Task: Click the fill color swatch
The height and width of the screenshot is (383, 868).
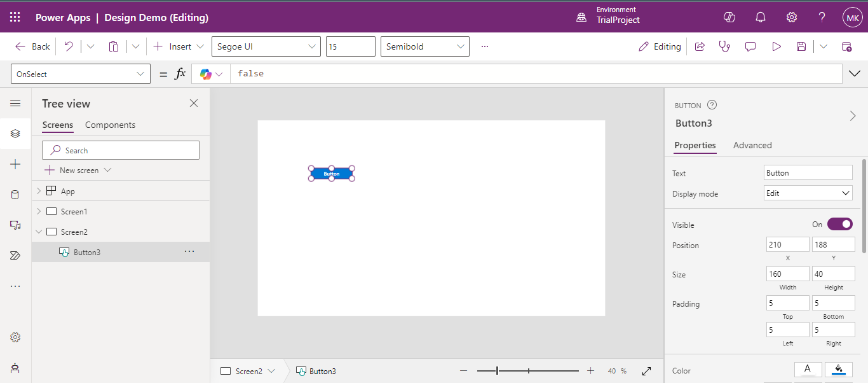Action: (838, 369)
